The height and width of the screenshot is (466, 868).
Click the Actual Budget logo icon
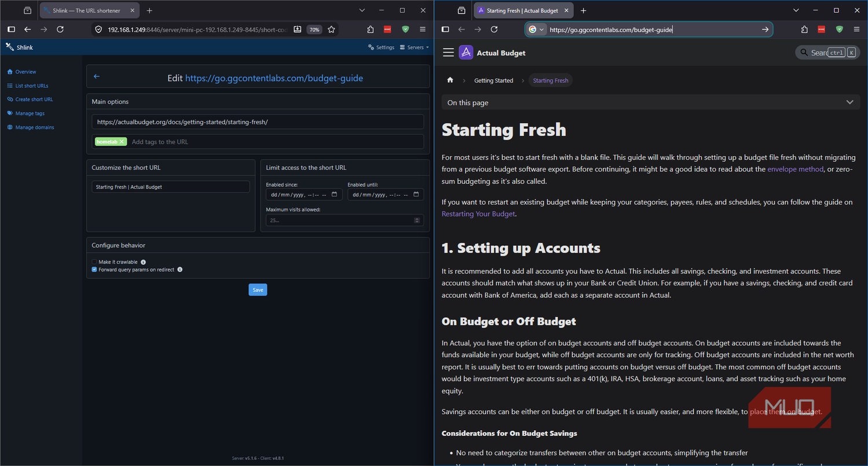[x=466, y=53]
